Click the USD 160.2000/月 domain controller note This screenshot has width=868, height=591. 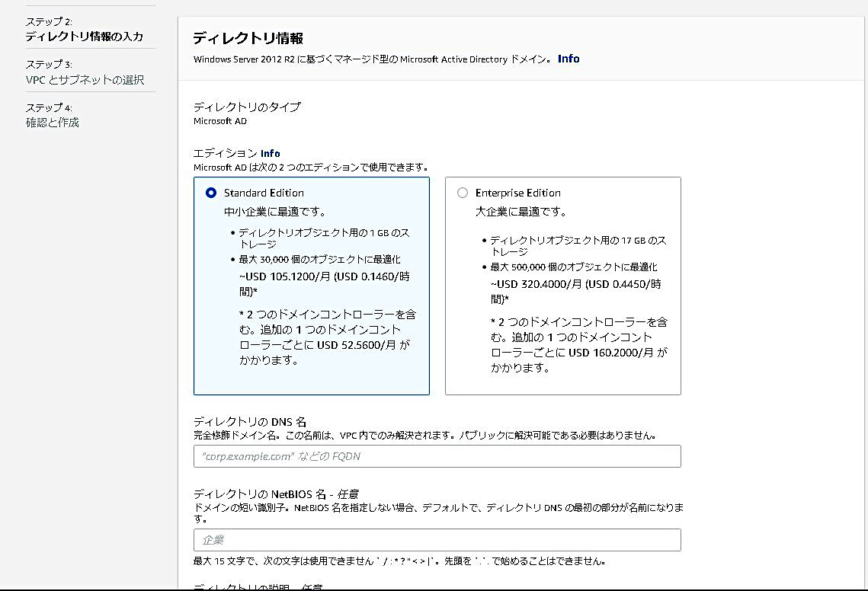pyautogui.click(x=579, y=345)
